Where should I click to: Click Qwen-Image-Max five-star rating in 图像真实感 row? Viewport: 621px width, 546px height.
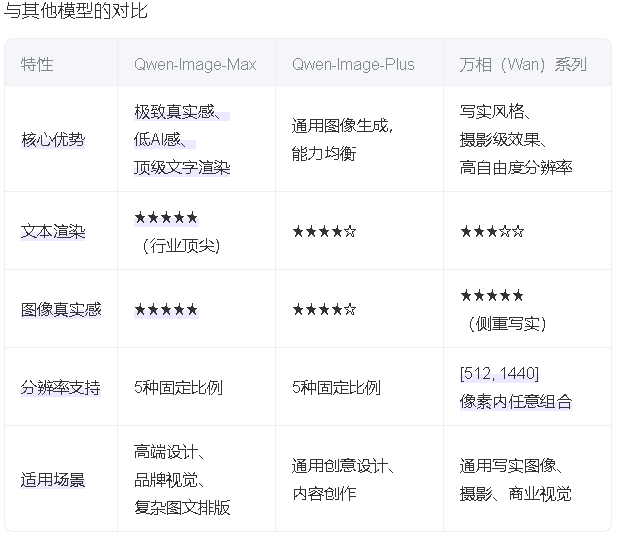click(x=166, y=310)
